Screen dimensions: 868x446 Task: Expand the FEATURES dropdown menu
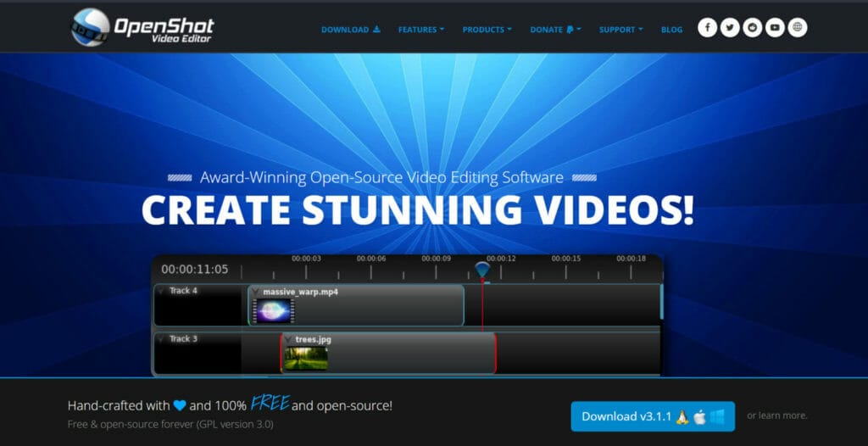(420, 30)
